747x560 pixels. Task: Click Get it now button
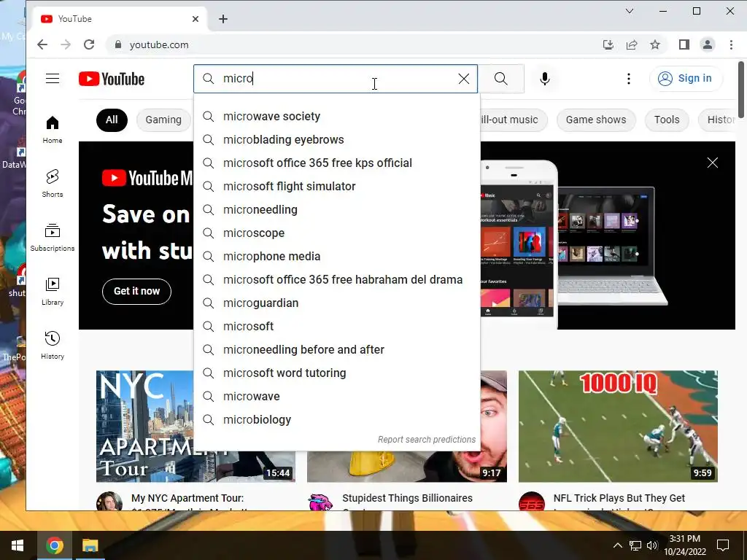136,291
